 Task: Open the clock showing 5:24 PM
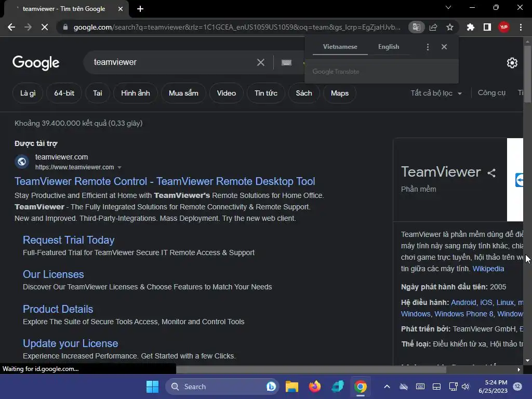493,387
